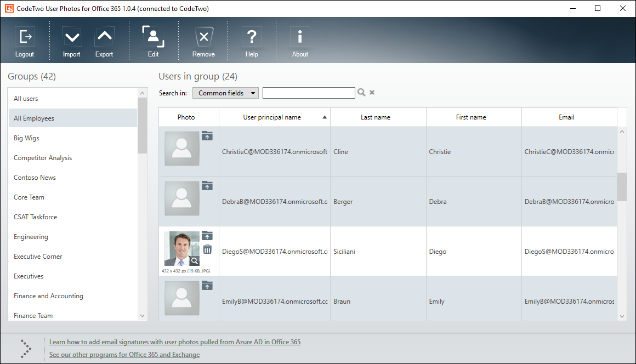Choose the Finance and Accounting group
Screen dimensions: 636x364
point(73,296)
